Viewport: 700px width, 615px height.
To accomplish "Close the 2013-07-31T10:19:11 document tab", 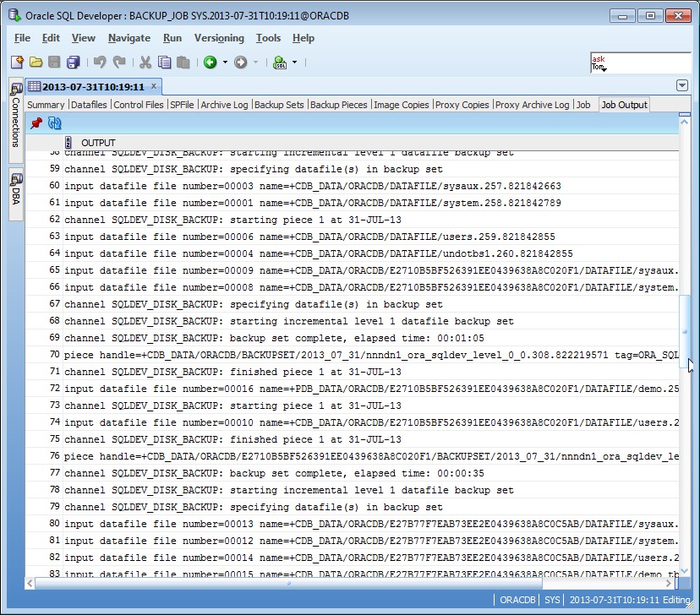I will pyautogui.click(x=154, y=86).
